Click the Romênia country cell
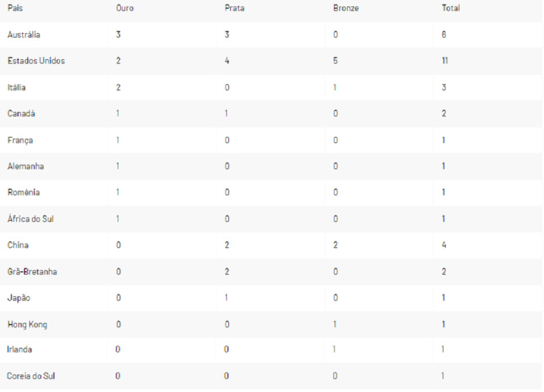 (23, 193)
